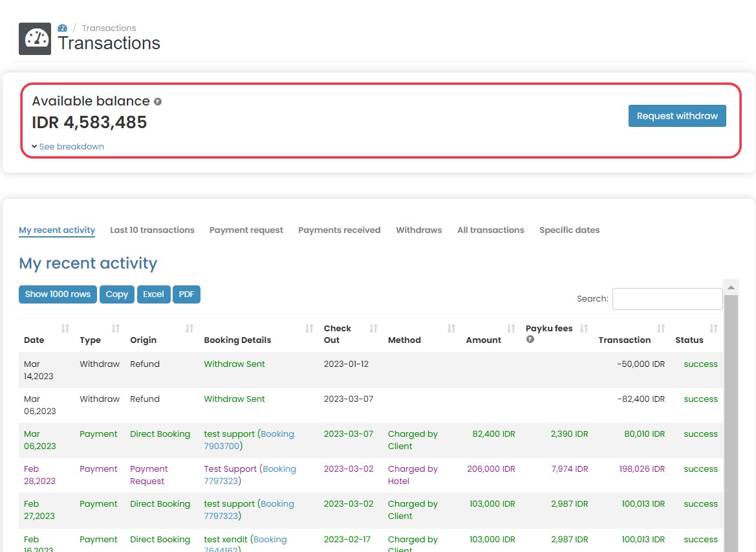
Task: Open the Specific dates tab
Action: click(569, 230)
